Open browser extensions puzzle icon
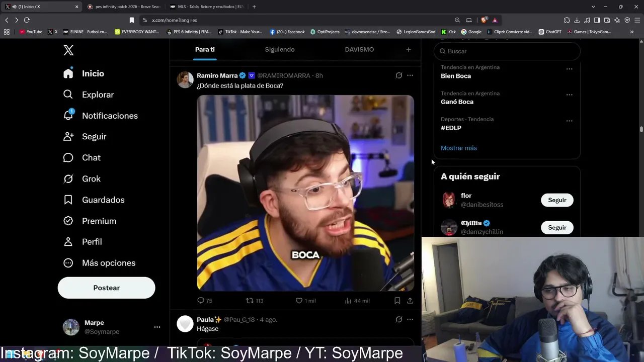This screenshot has height=362, width=644. 567,20
